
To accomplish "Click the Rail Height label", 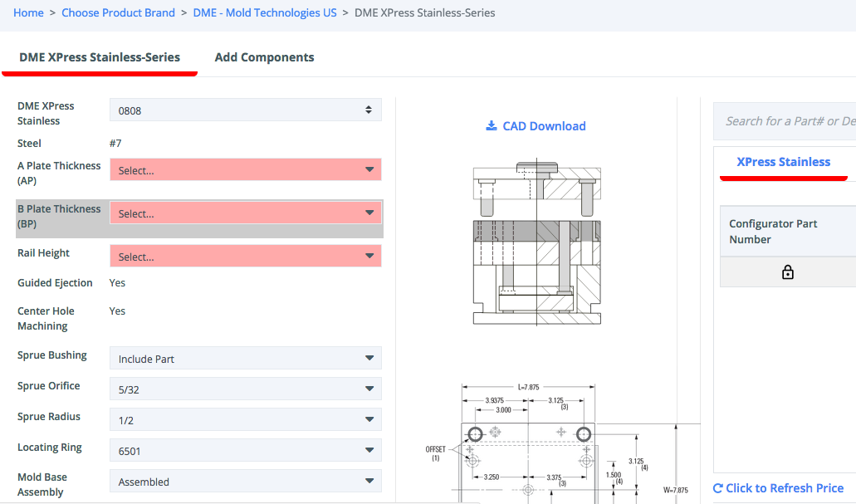I will 43,252.
